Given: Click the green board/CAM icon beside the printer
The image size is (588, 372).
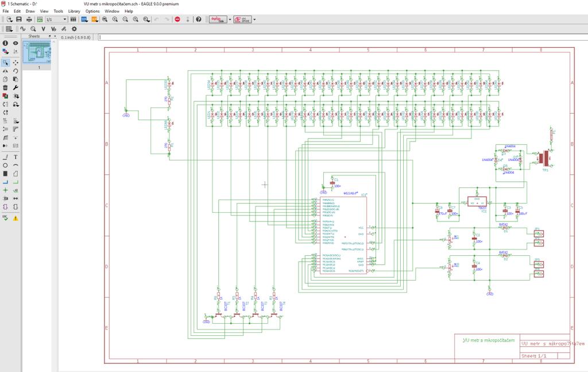Looking at the screenshot, I should click(40, 19).
